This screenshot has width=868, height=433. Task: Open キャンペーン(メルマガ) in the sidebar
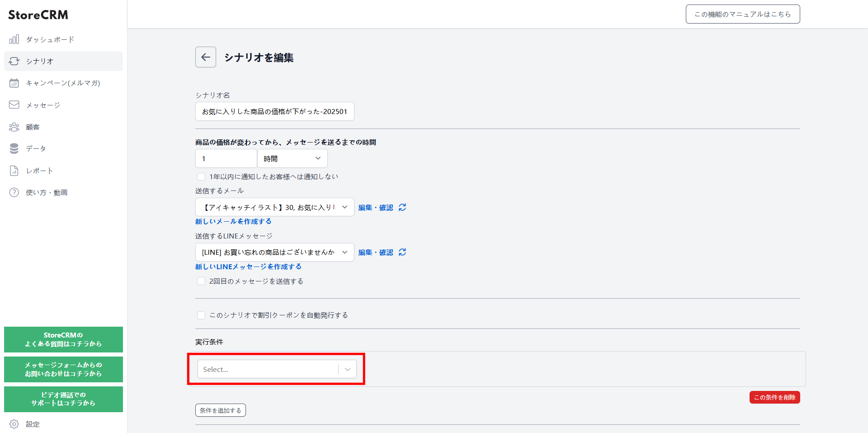tap(63, 83)
